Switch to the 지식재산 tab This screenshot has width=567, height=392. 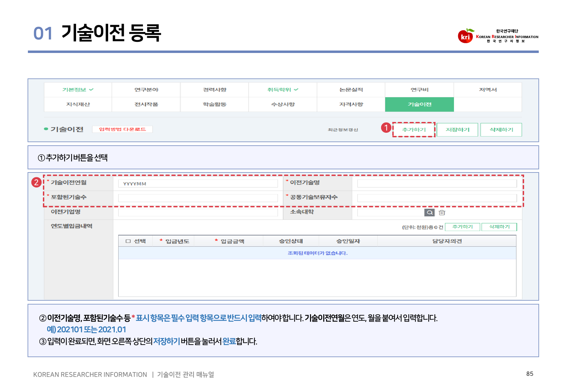click(x=78, y=104)
